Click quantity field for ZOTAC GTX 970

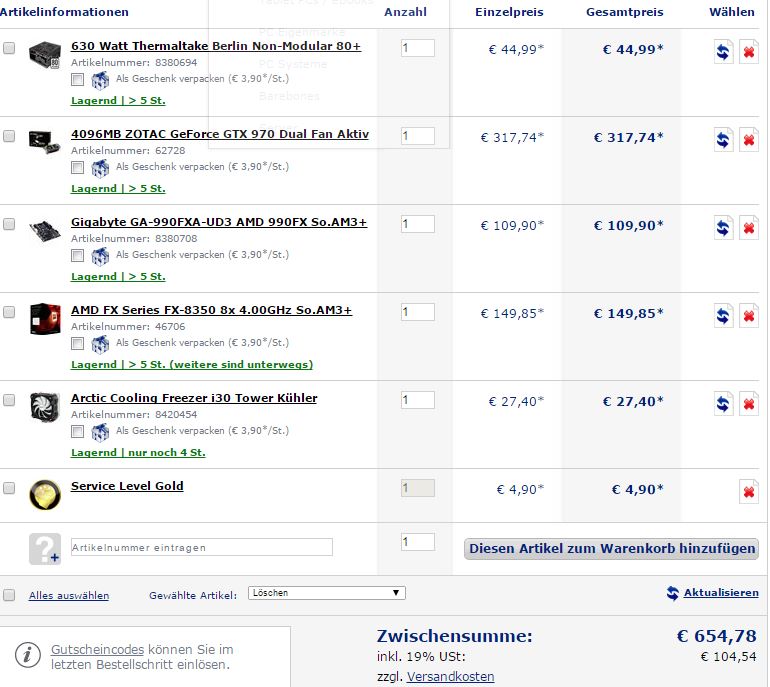click(x=417, y=136)
